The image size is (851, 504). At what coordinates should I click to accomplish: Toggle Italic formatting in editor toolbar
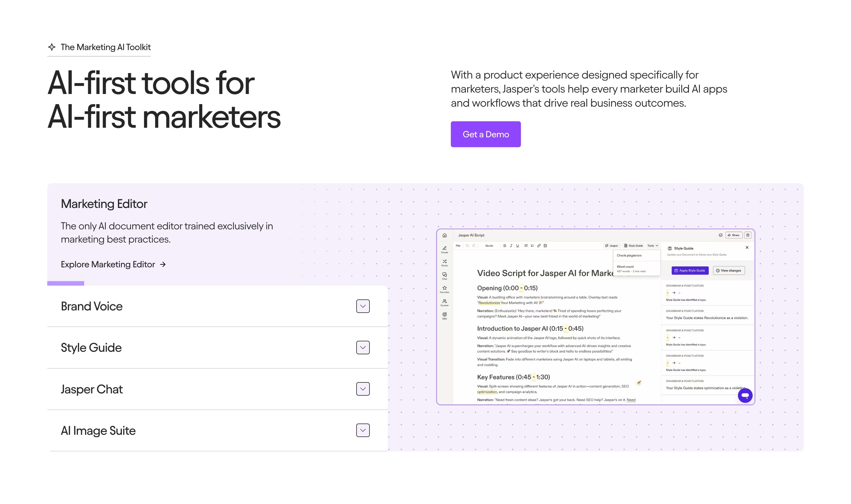pyautogui.click(x=511, y=246)
